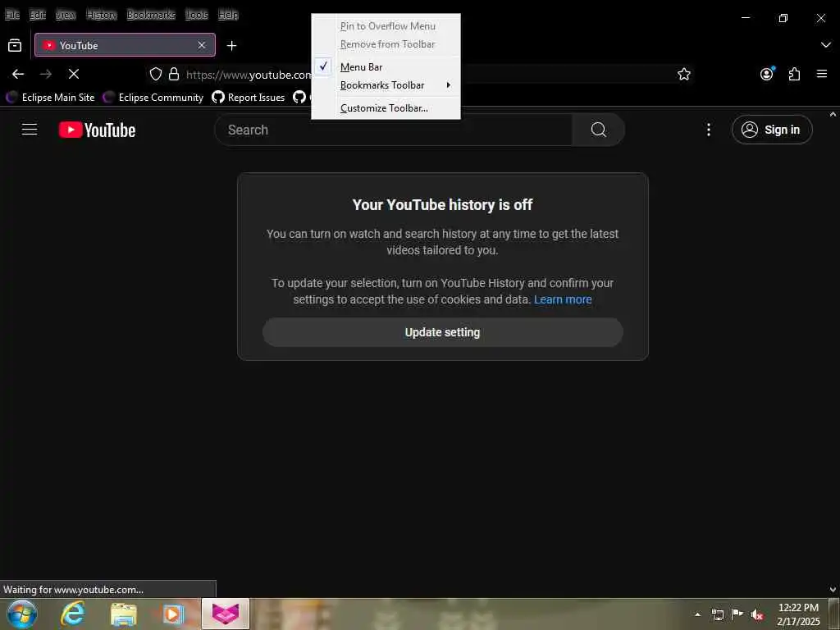Open Eclipse Main Site bookmark
Screen dimensions: 840x630
[50, 97]
